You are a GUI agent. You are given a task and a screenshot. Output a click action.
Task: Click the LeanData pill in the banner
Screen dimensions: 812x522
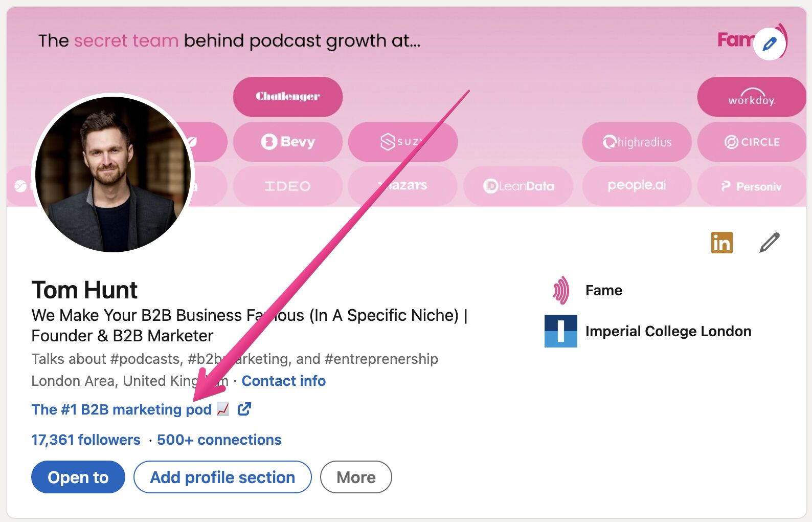[x=518, y=186]
